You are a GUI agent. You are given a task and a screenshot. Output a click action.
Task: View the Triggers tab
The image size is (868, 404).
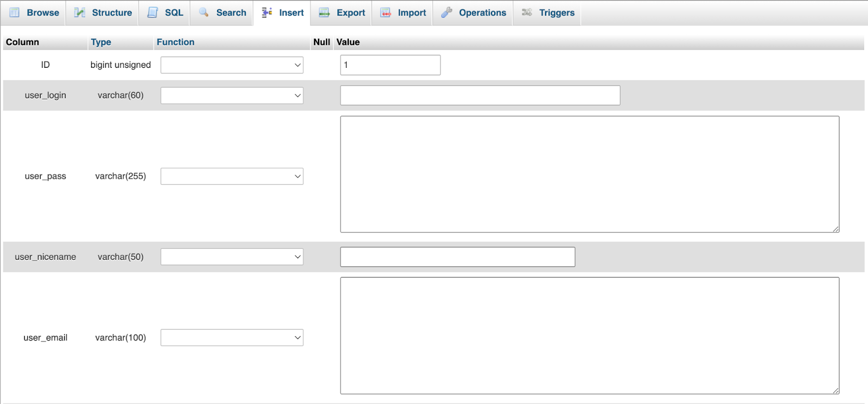547,12
